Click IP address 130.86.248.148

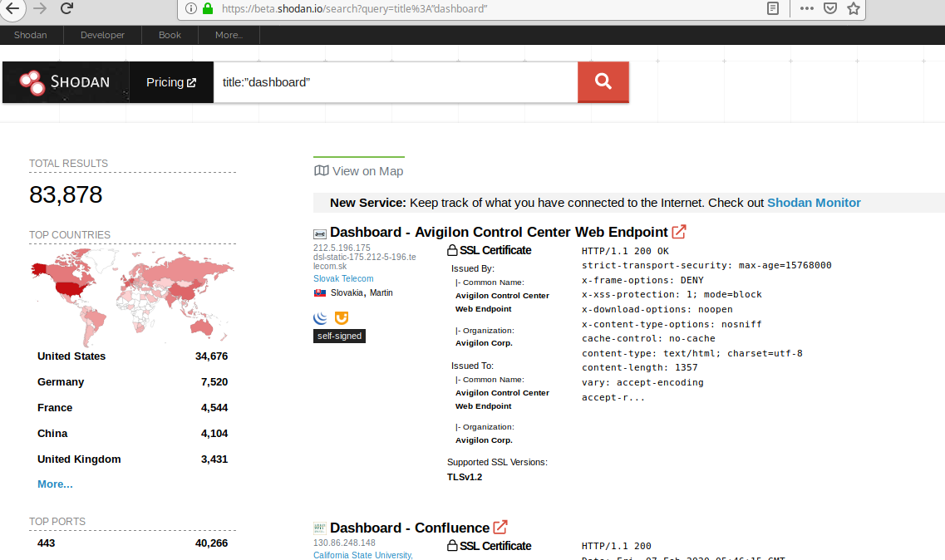[344, 543]
